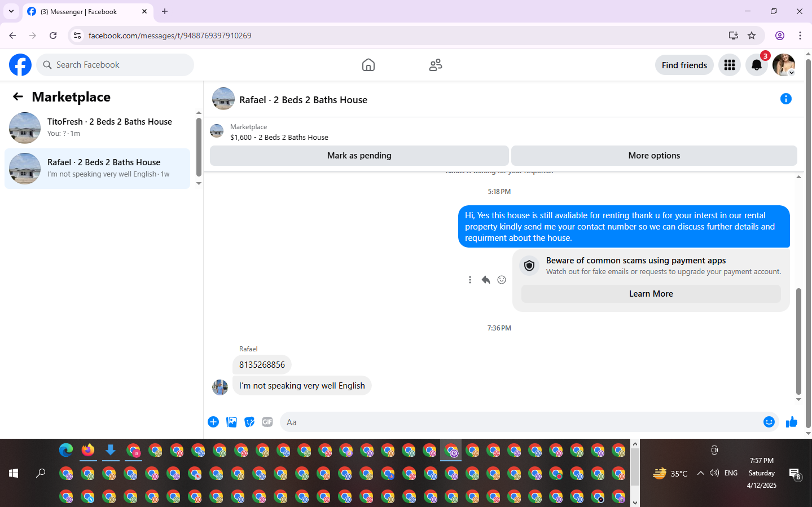
Task: Open the emoji picker in message box
Action: coord(769,422)
